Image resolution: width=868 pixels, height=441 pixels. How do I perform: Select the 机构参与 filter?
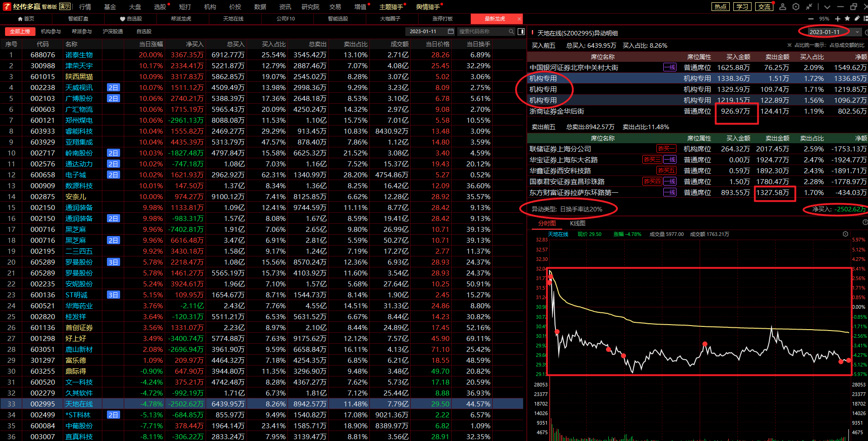point(50,31)
